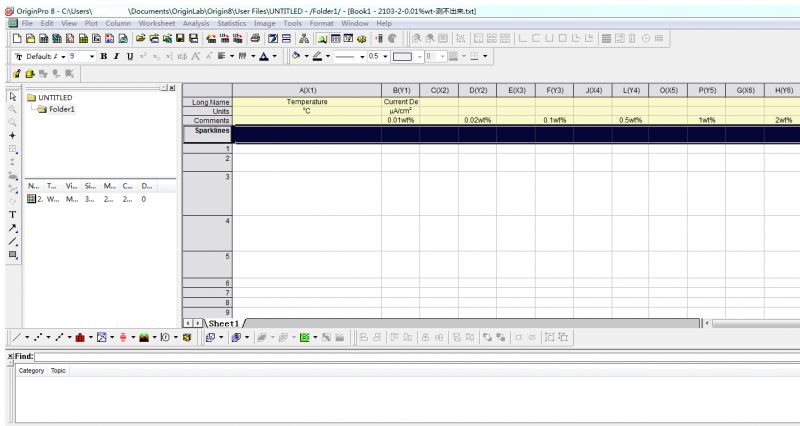Click the 1wt% comment cell
Screen dimensions: 800x426
click(x=707, y=120)
